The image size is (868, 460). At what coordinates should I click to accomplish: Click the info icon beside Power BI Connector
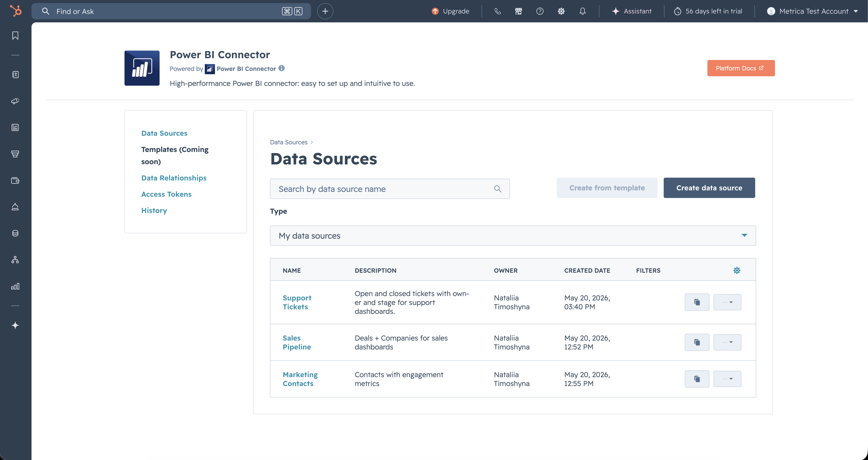[x=281, y=68]
